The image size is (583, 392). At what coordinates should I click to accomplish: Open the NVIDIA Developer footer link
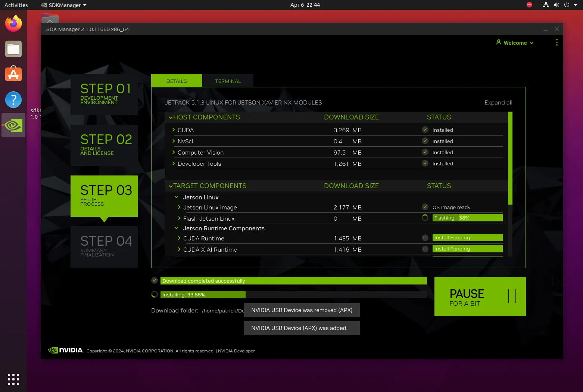pyautogui.click(x=236, y=351)
